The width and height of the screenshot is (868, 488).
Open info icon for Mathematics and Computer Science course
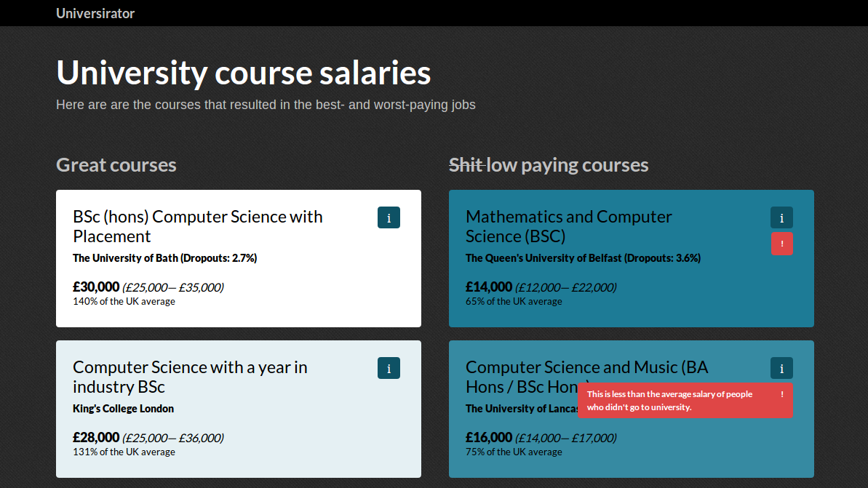[781, 217]
